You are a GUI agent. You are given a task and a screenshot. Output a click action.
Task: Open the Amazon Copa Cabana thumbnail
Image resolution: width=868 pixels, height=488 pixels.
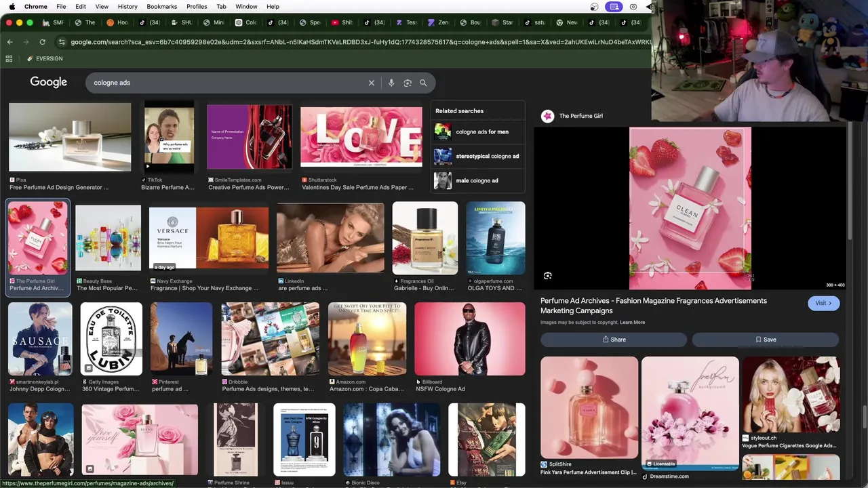[x=368, y=339]
